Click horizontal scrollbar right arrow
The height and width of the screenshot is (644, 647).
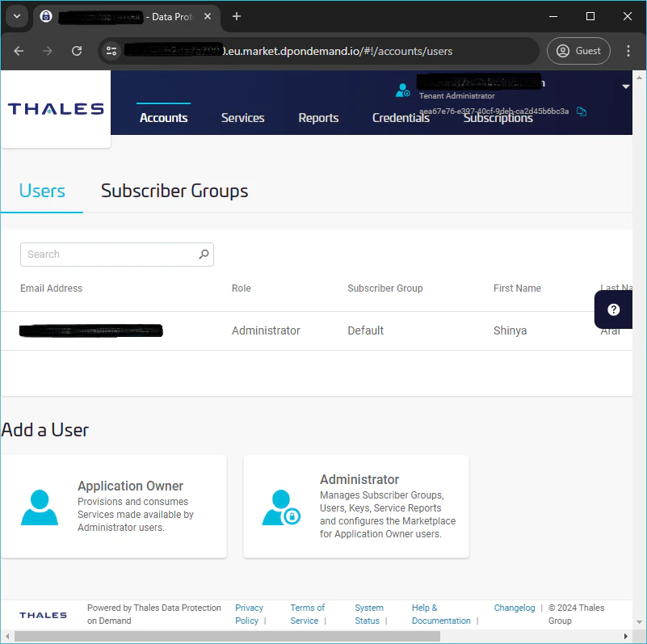pos(626,636)
